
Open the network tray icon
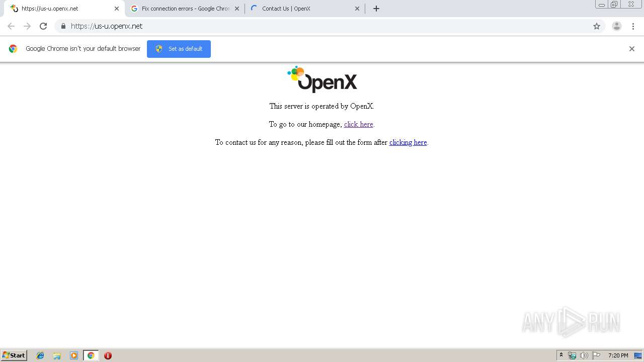[x=572, y=355]
